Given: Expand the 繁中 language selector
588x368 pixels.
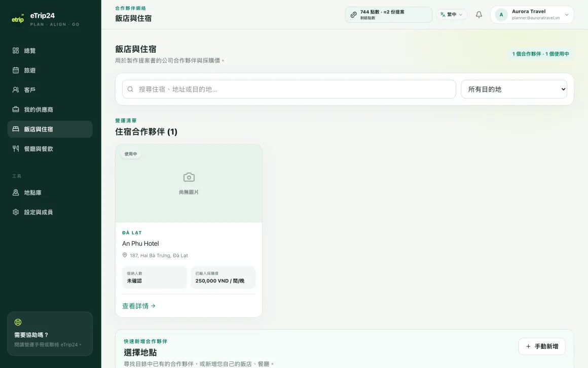Looking at the screenshot, I should click(x=452, y=14).
